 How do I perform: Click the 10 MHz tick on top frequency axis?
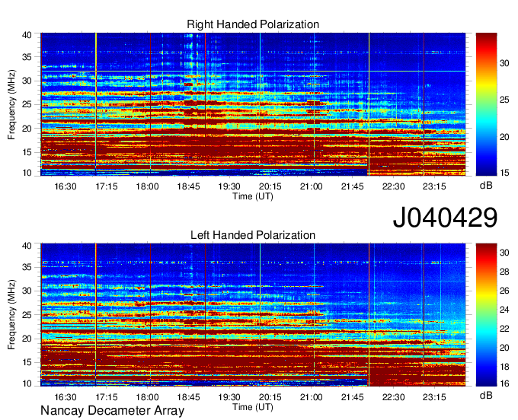27,173
